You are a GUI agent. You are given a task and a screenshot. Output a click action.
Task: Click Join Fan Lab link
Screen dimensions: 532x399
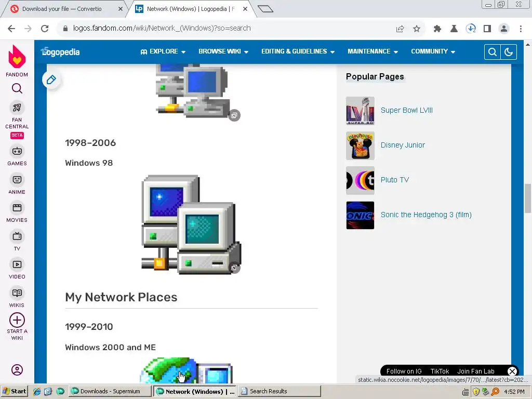click(476, 371)
